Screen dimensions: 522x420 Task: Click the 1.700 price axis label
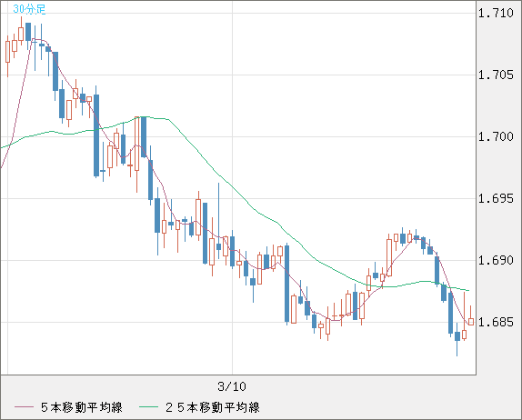click(x=496, y=136)
